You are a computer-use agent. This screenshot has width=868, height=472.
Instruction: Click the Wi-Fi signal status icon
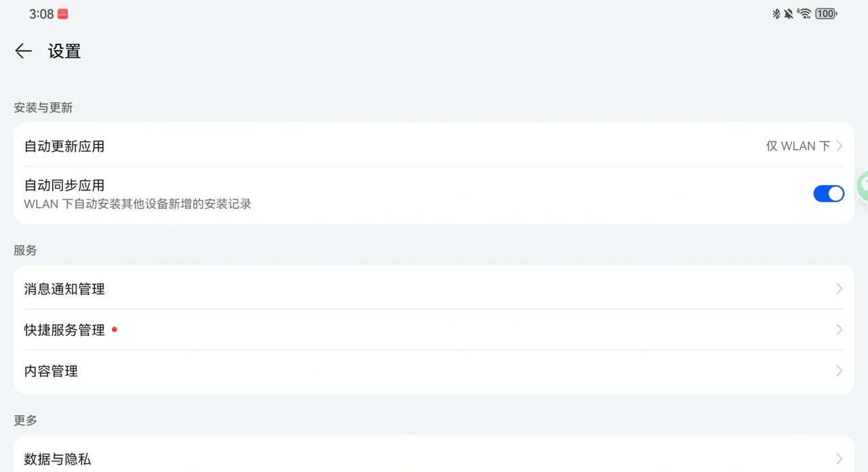point(804,14)
